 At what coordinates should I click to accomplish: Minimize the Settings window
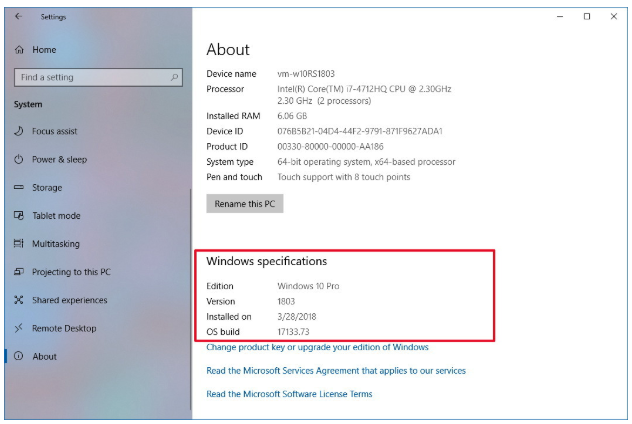pos(560,17)
